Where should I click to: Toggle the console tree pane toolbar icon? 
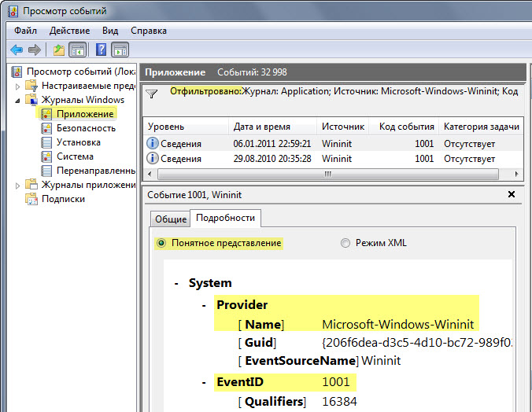pyautogui.click(x=77, y=50)
